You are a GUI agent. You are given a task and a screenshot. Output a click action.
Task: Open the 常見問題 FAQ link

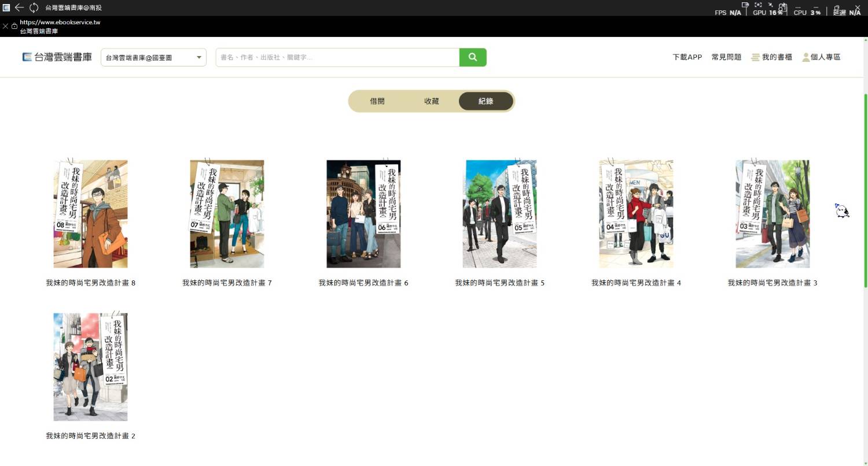coord(726,57)
